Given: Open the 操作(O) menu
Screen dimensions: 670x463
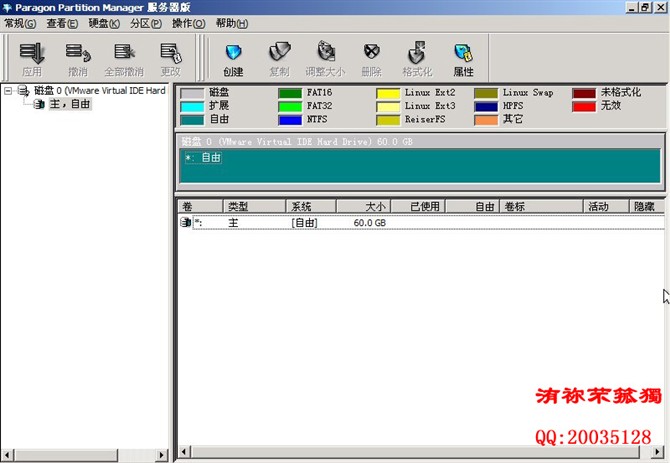Looking at the screenshot, I should (x=188, y=24).
